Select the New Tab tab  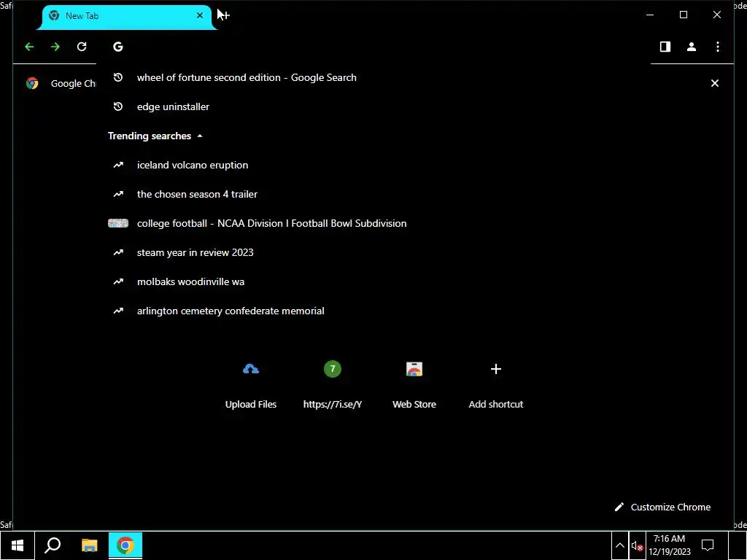point(127,17)
